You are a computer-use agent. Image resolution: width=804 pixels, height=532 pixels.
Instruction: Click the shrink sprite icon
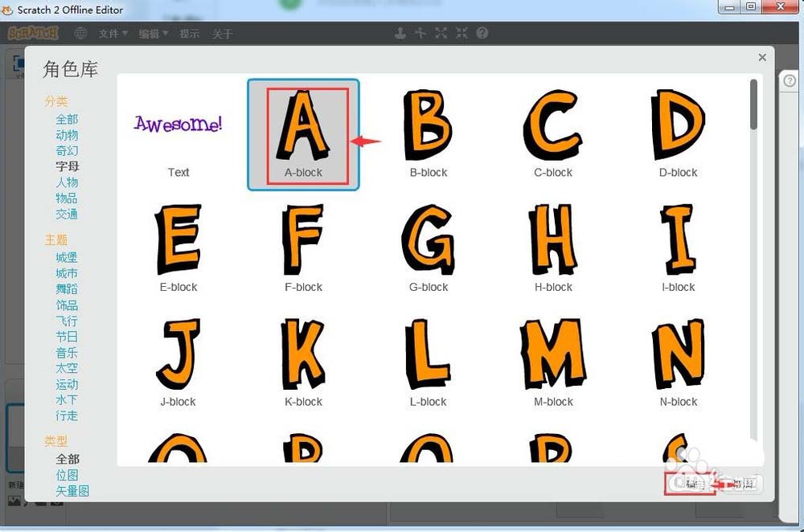461,33
